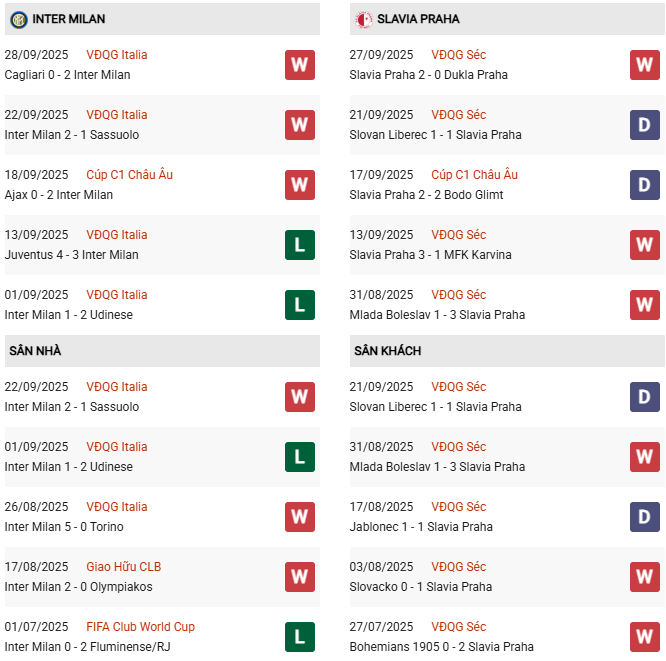666x661 pixels.
Task: Click the L badge for Juventus 4 - 3 Inter Milan
Action: (x=299, y=245)
